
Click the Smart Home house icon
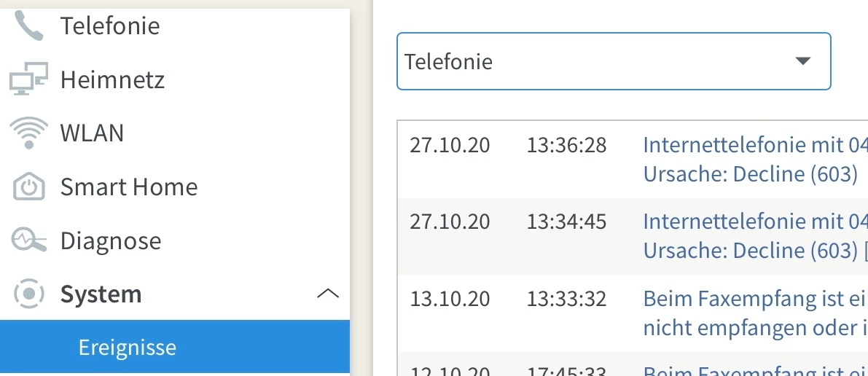coord(29,187)
